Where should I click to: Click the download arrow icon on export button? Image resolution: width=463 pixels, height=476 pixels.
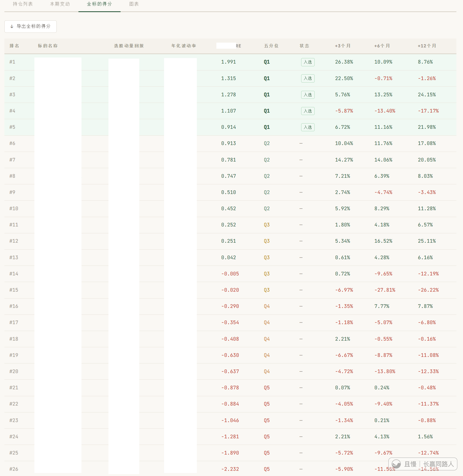tap(12, 26)
